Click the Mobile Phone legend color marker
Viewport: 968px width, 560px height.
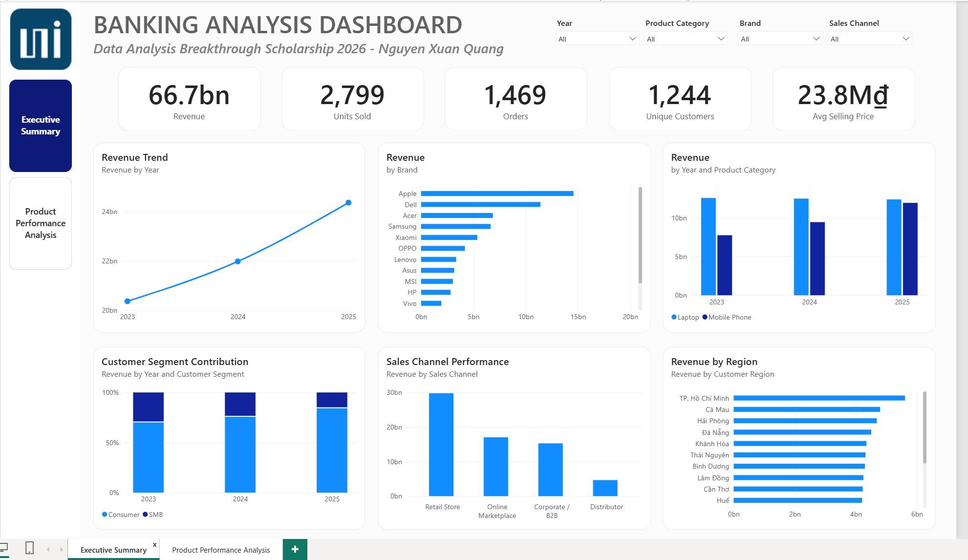[x=705, y=317]
